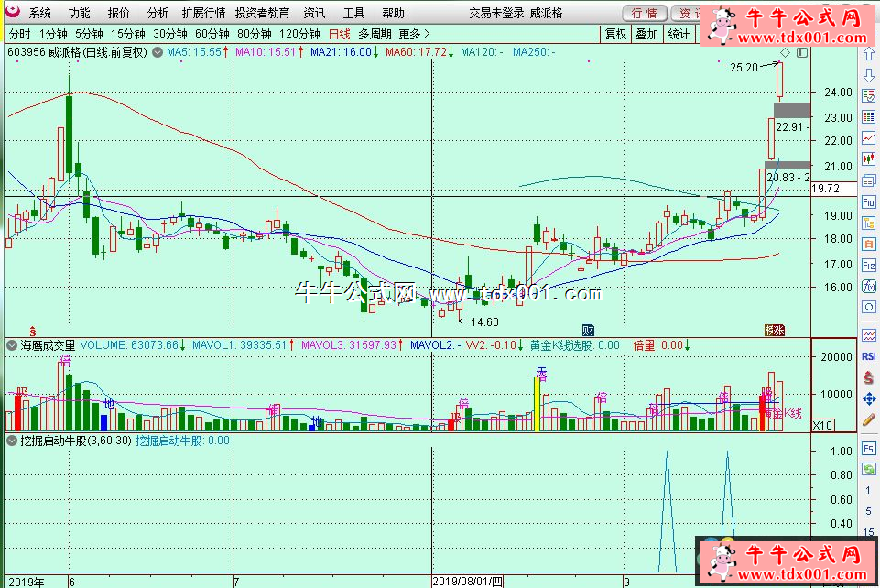Click the F12 icon in sidebar
The image size is (880, 588).
pyautogui.click(x=868, y=266)
